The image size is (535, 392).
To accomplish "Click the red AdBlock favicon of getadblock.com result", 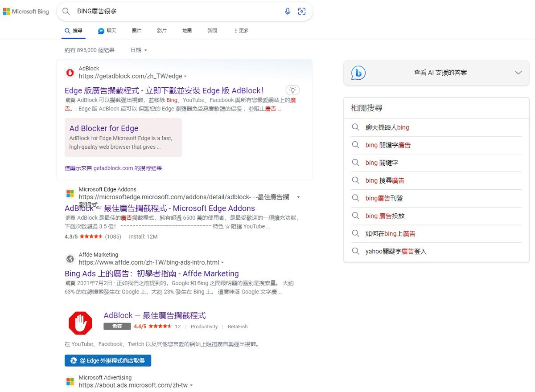I will coord(70,72).
